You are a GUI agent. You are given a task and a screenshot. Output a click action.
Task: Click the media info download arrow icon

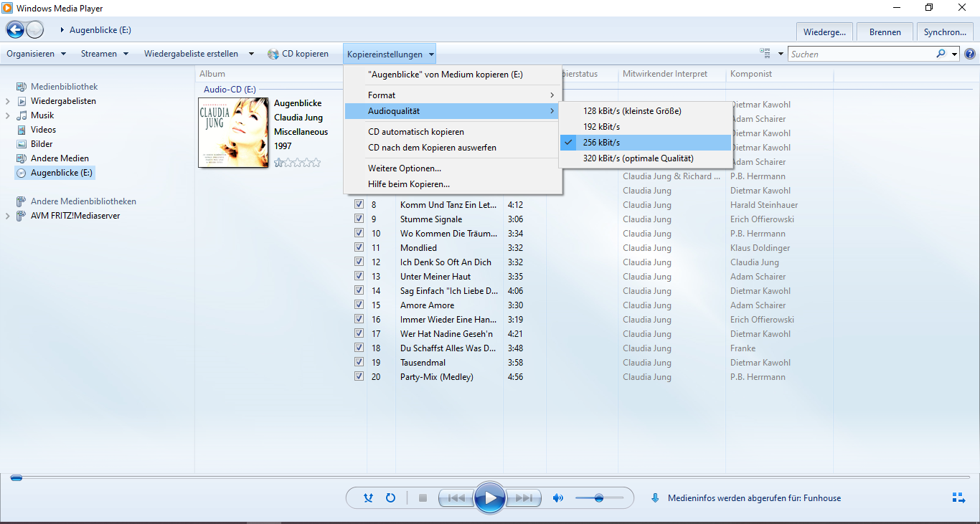[x=655, y=497]
